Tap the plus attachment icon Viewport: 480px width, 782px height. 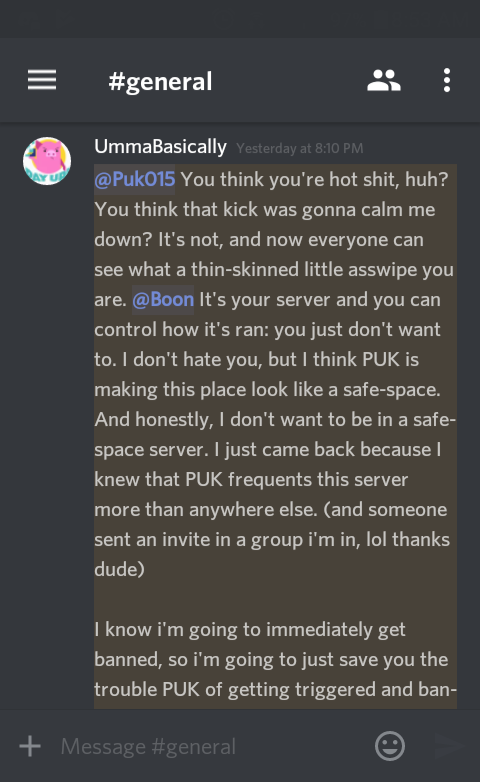(x=30, y=746)
